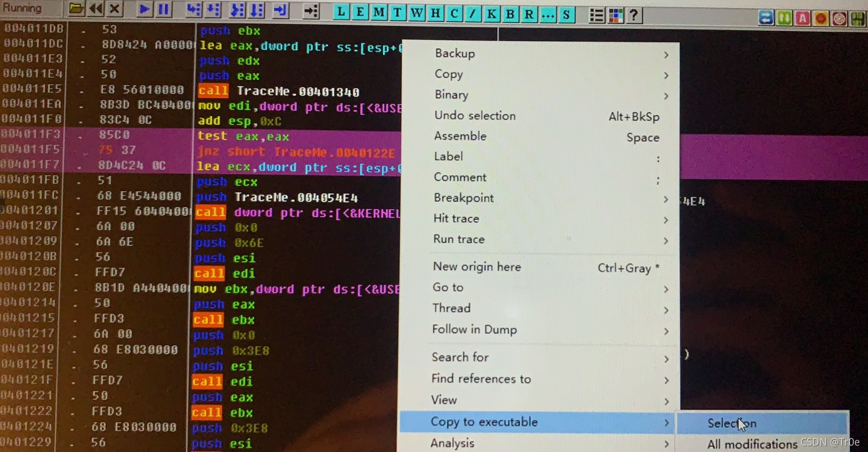868x452 pixels.
Task: Expand the Breakpoint submenu
Action: click(x=540, y=198)
